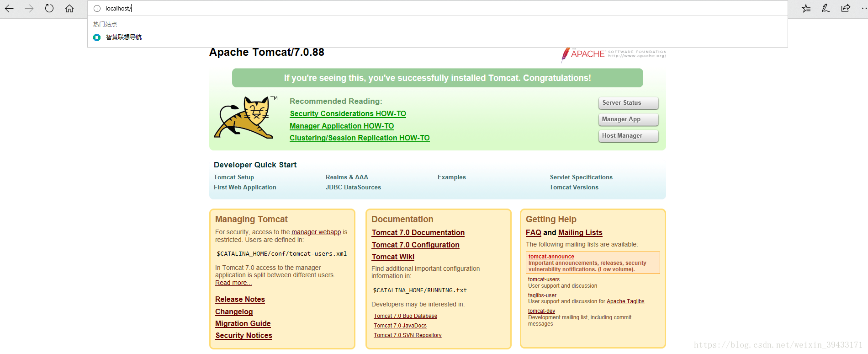This screenshot has height=354, width=868.
Task: Open First Web Application link
Action: coord(245,188)
